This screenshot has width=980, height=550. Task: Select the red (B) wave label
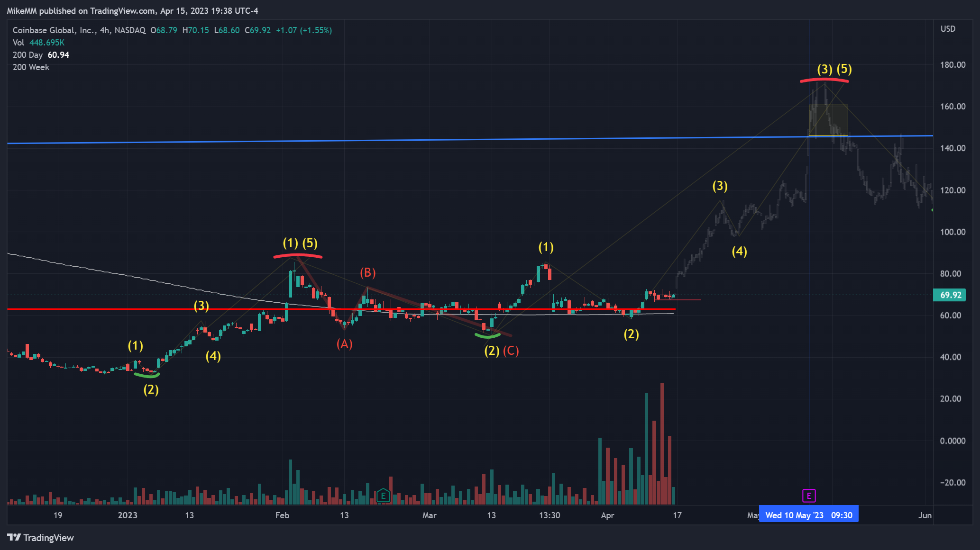(367, 273)
